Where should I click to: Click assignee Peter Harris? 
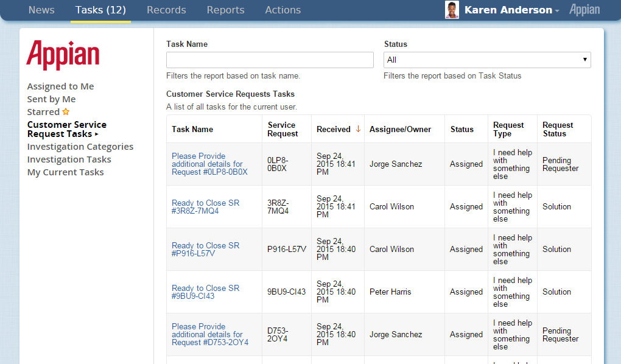point(390,292)
